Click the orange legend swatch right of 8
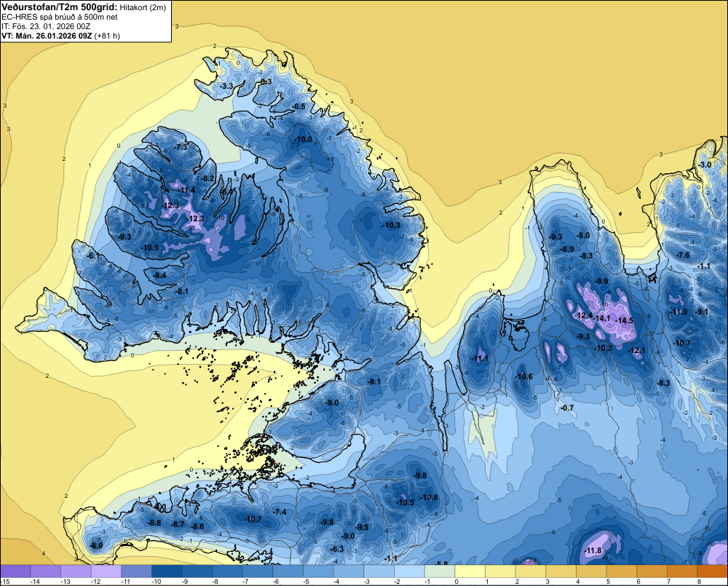The width and height of the screenshot is (728, 586). pos(712,571)
